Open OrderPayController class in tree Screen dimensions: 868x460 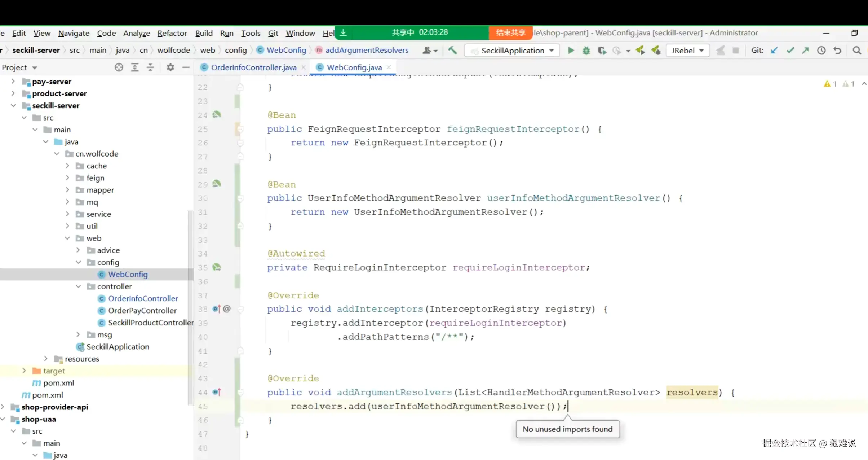coord(142,311)
